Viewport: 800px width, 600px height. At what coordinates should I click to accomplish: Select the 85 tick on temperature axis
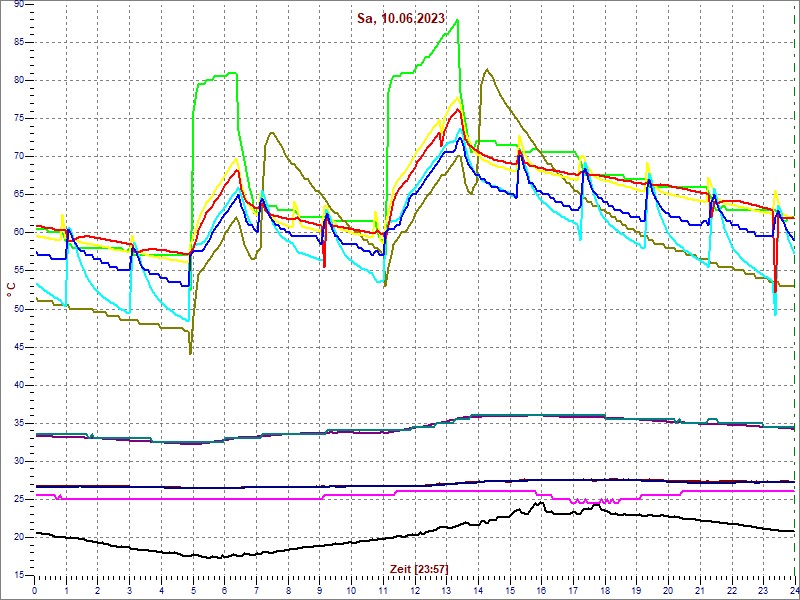(19, 42)
